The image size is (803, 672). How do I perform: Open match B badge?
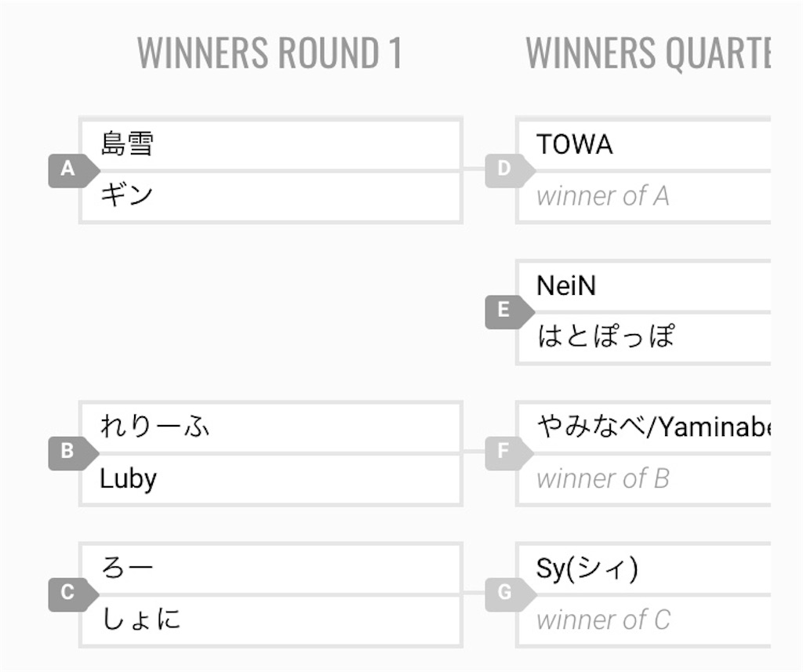pos(73,453)
